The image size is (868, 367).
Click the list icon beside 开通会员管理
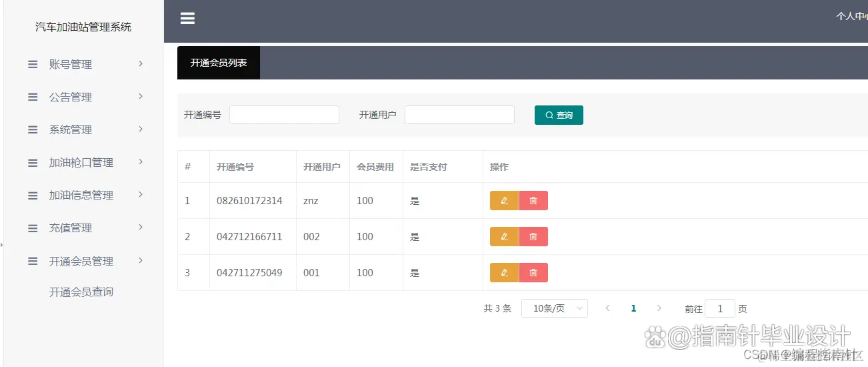click(x=33, y=261)
